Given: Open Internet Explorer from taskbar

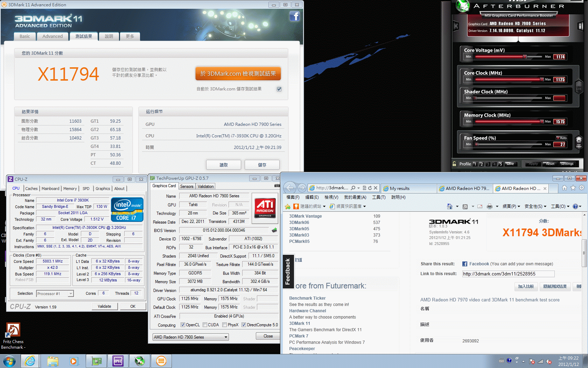Looking at the screenshot, I should 30,361.
